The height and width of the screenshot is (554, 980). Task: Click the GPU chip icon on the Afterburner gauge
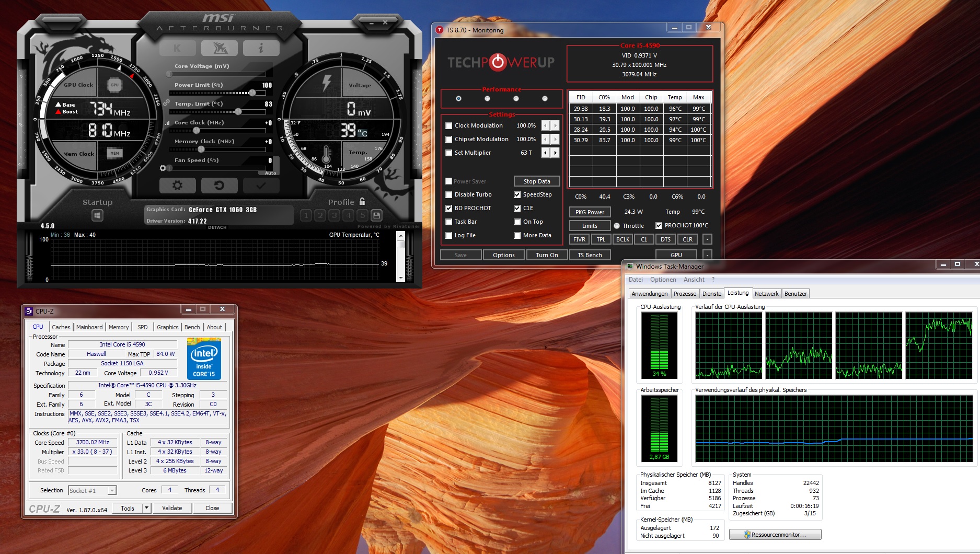(x=114, y=85)
